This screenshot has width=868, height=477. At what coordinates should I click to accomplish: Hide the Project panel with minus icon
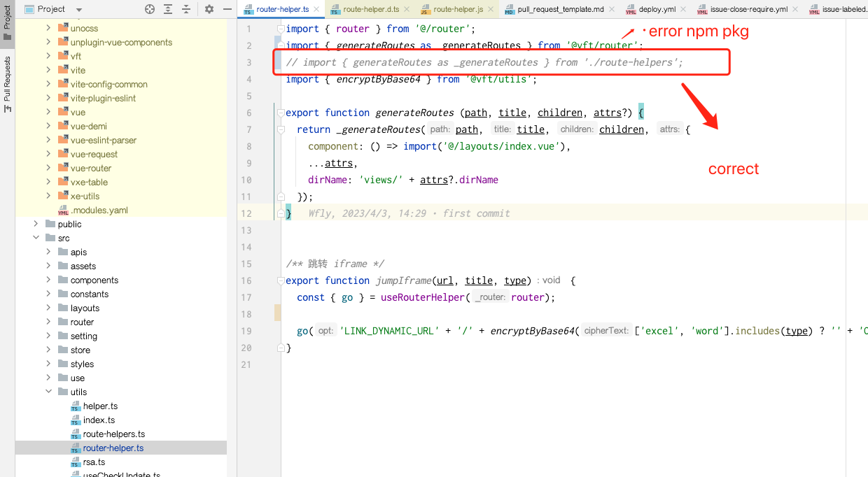[226, 9]
